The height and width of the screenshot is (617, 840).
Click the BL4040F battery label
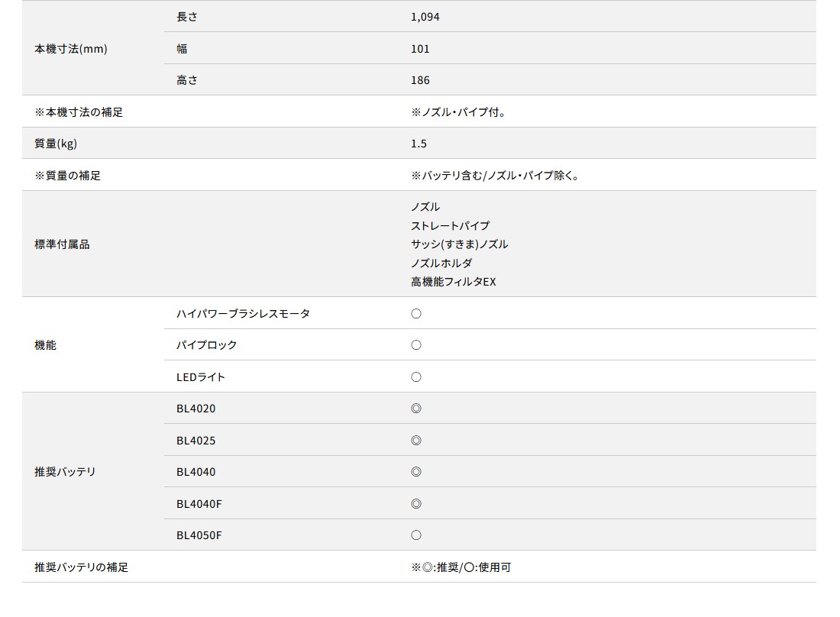199,503
